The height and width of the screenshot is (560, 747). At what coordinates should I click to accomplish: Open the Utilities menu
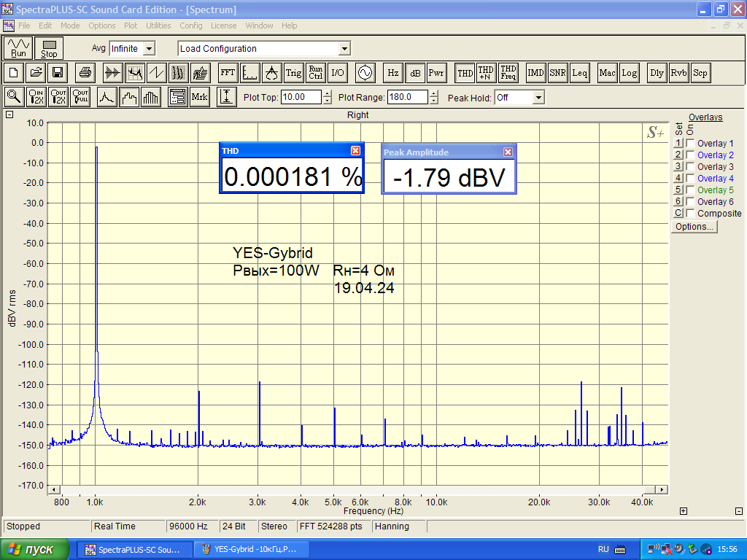(x=158, y=26)
